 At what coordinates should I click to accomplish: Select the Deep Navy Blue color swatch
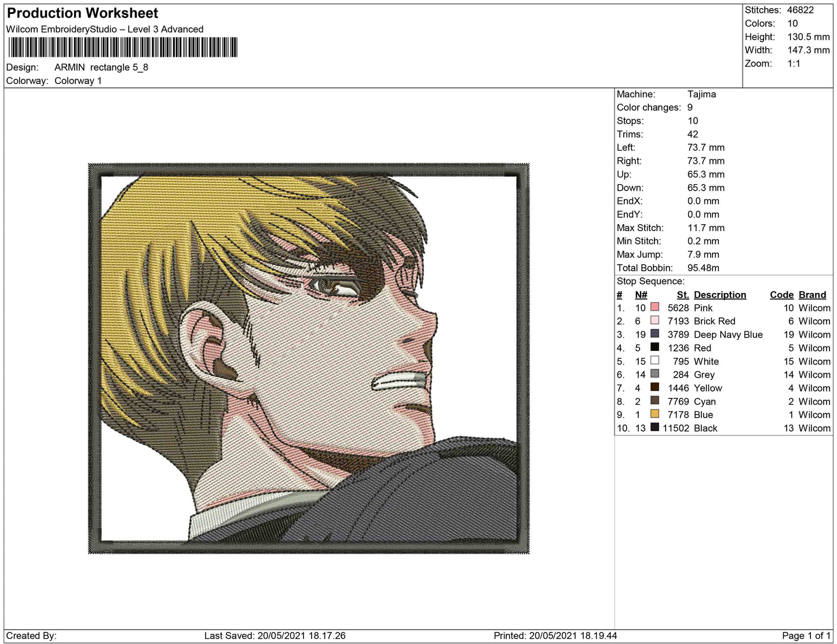coord(655,334)
